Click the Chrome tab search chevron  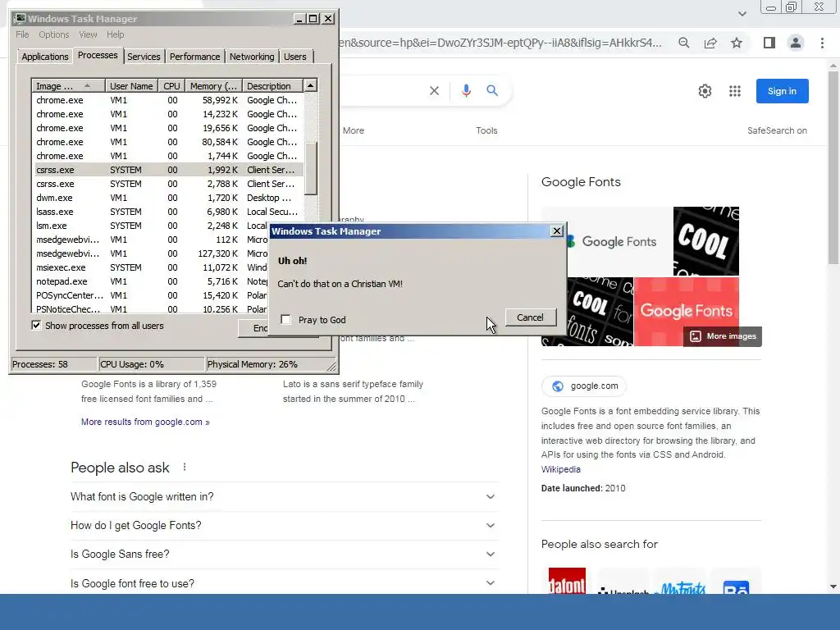click(742, 13)
